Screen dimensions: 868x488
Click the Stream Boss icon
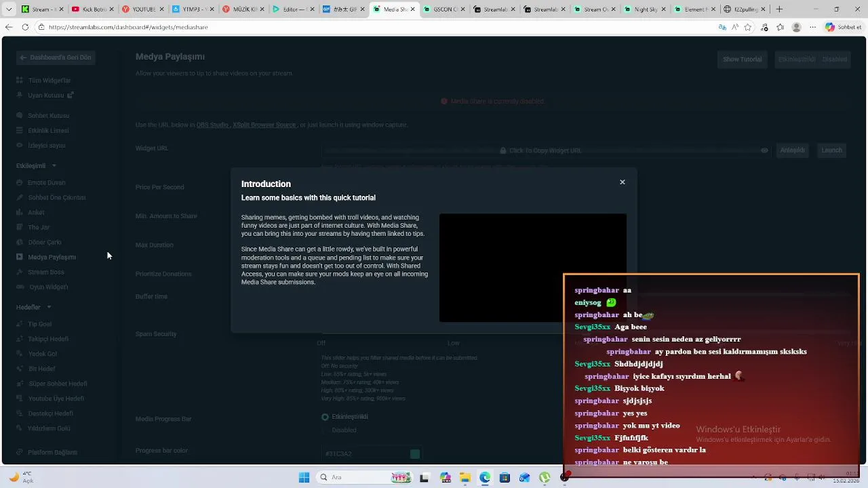20,272
